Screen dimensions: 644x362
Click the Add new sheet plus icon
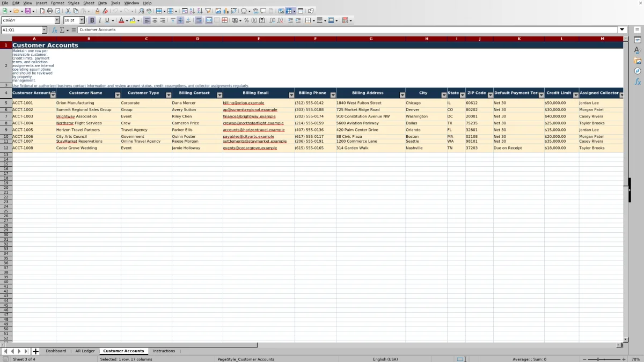(35, 351)
